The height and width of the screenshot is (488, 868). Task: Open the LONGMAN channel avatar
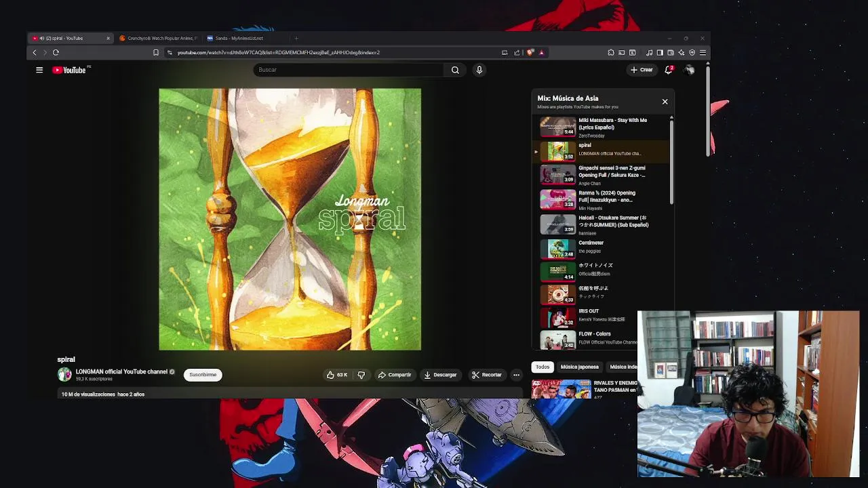coord(64,374)
